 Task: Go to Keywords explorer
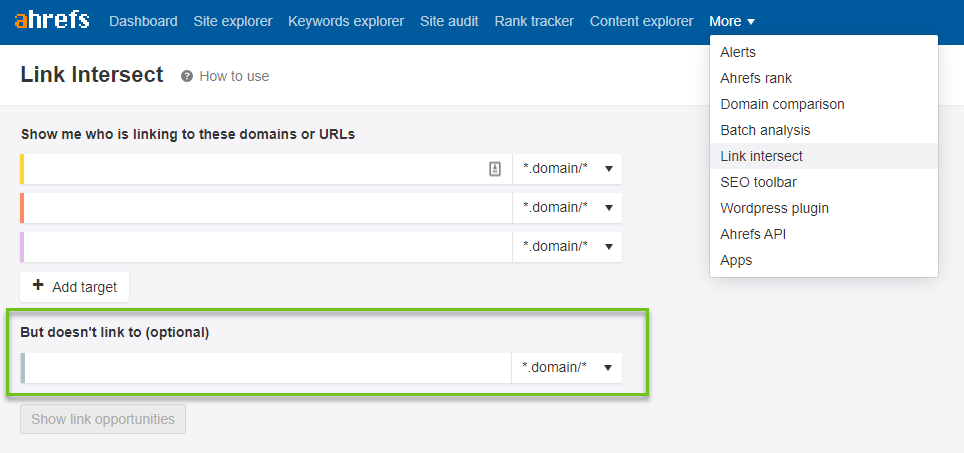pos(346,22)
